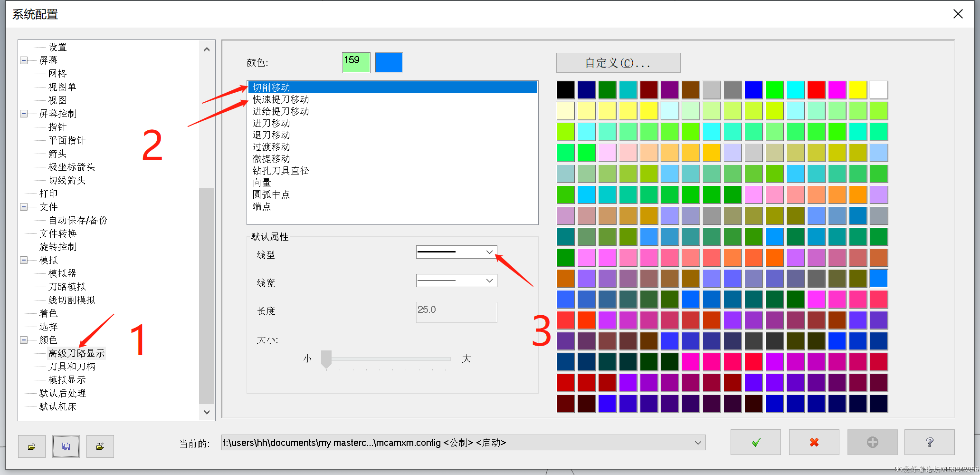
Task: Collapse the 屏幕控制 tree node
Action: pyautogui.click(x=24, y=114)
